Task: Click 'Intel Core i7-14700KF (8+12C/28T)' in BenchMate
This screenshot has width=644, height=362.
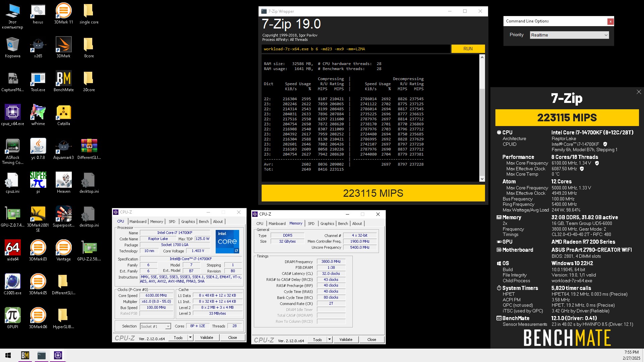Action: click(x=592, y=132)
